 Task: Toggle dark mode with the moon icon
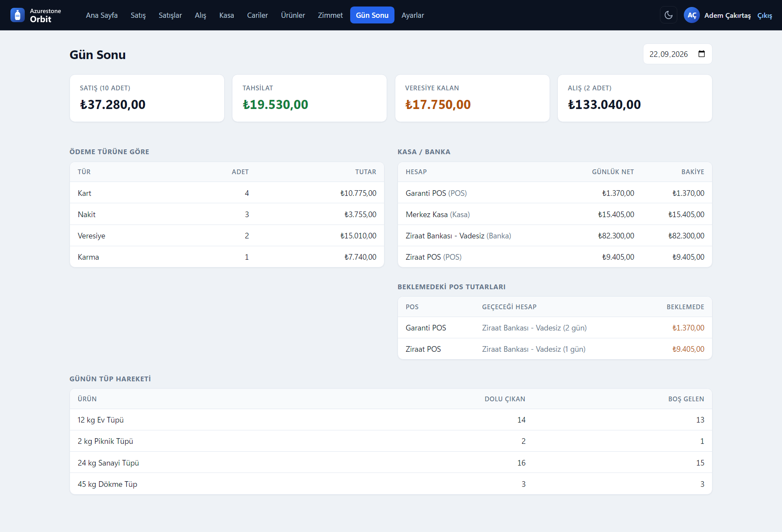[669, 15]
